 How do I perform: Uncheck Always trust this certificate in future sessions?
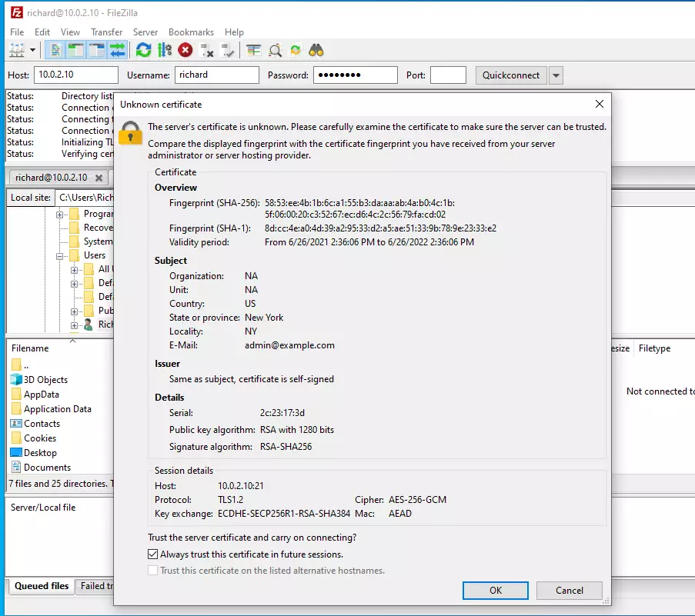pyautogui.click(x=153, y=554)
